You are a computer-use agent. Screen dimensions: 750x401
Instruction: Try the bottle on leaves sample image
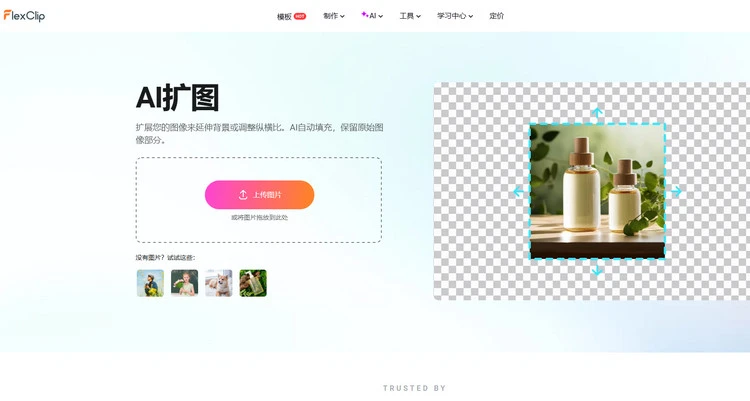[253, 283]
